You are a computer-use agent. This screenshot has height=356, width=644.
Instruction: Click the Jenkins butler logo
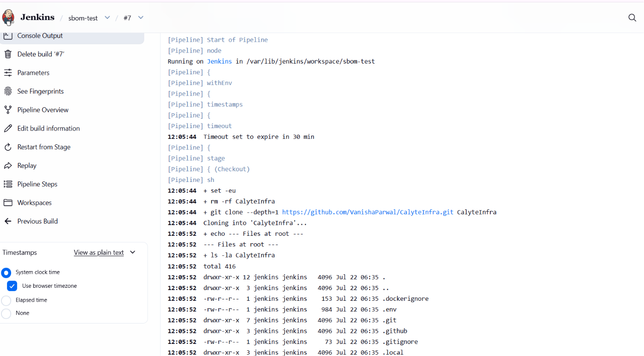pyautogui.click(x=8, y=18)
